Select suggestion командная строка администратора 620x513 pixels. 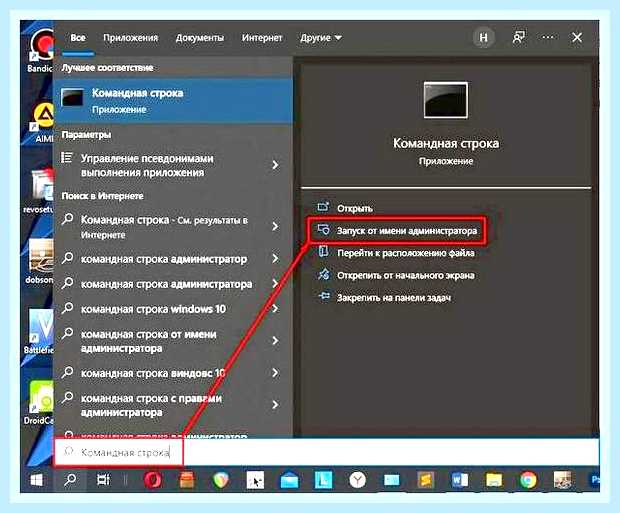coord(166,284)
